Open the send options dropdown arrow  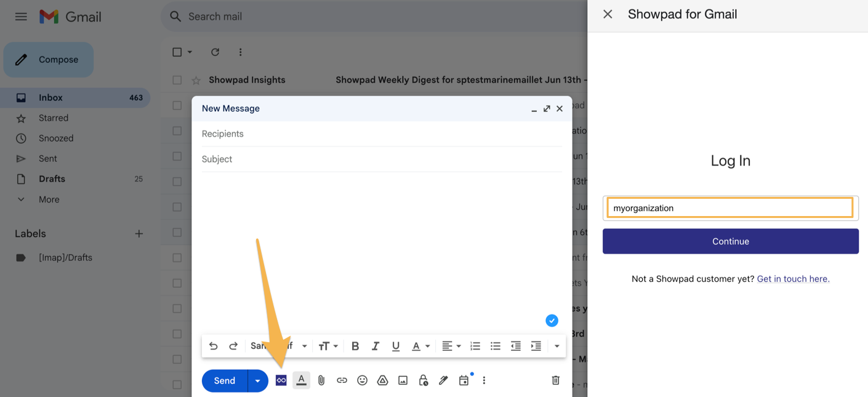[257, 380]
